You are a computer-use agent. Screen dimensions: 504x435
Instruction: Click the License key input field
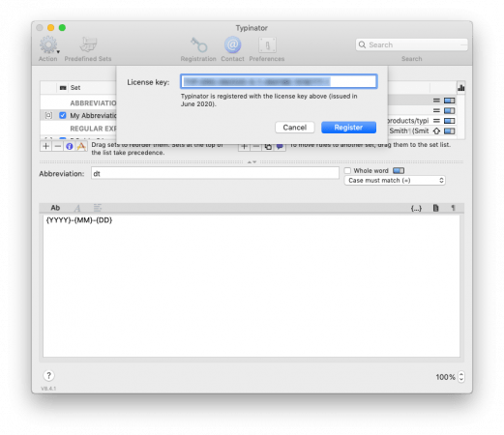pyautogui.click(x=279, y=81)
